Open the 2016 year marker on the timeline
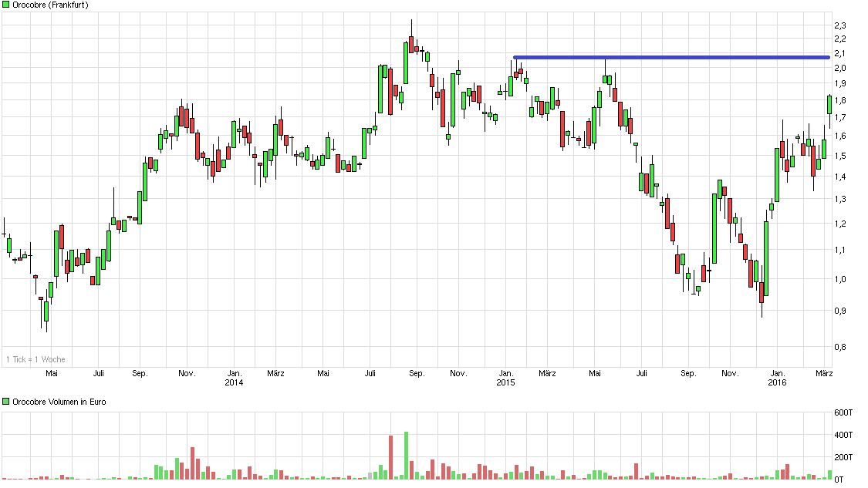Screen dimensions: 868x488 (777, 381)
